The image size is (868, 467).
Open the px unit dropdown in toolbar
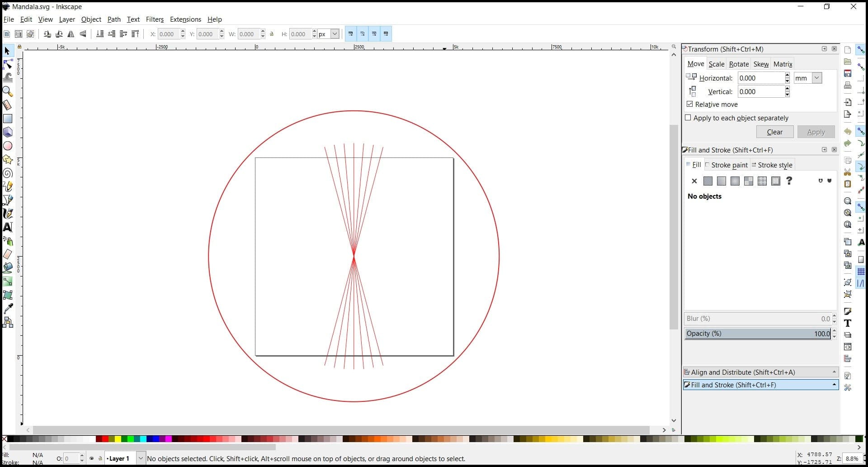click(x=335, y=34)
